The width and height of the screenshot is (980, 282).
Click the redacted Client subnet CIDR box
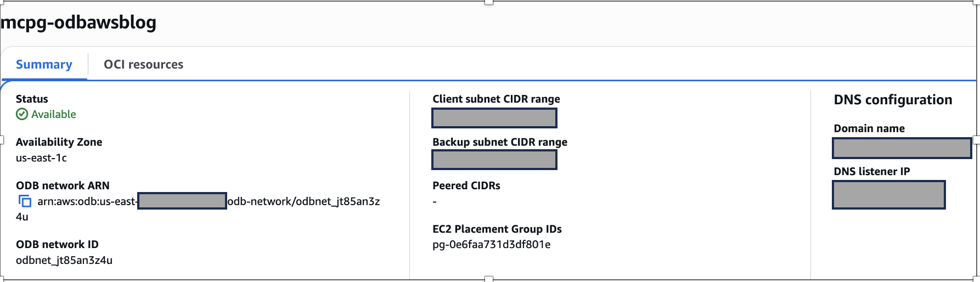[x=494, y=118]
